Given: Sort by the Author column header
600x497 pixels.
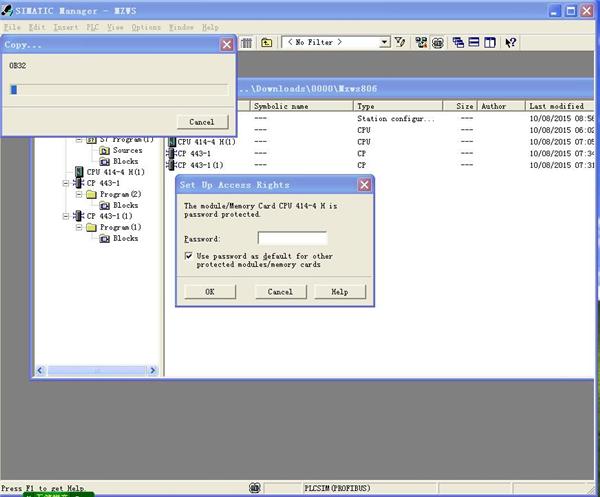Looking at the screenshot, I should [x=501, y=106].
